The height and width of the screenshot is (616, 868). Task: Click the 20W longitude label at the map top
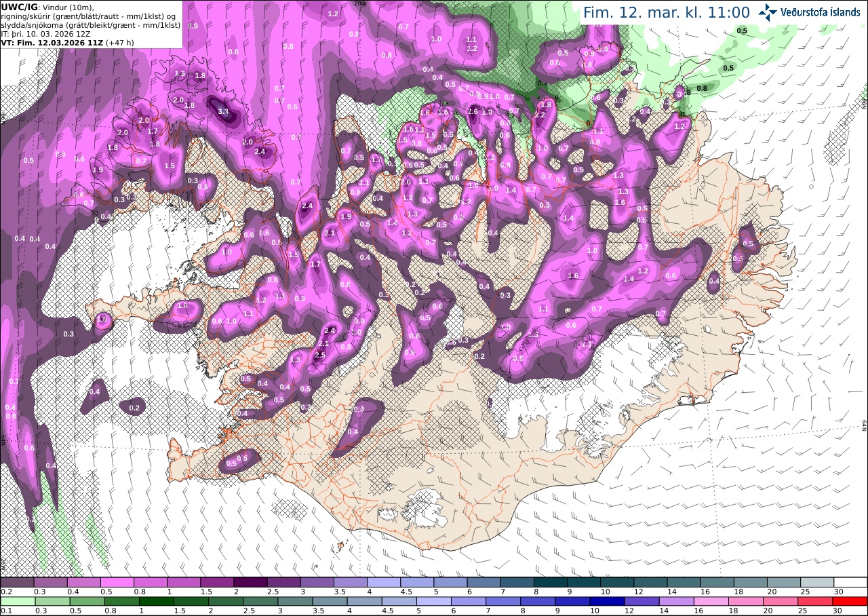(360, 3)
